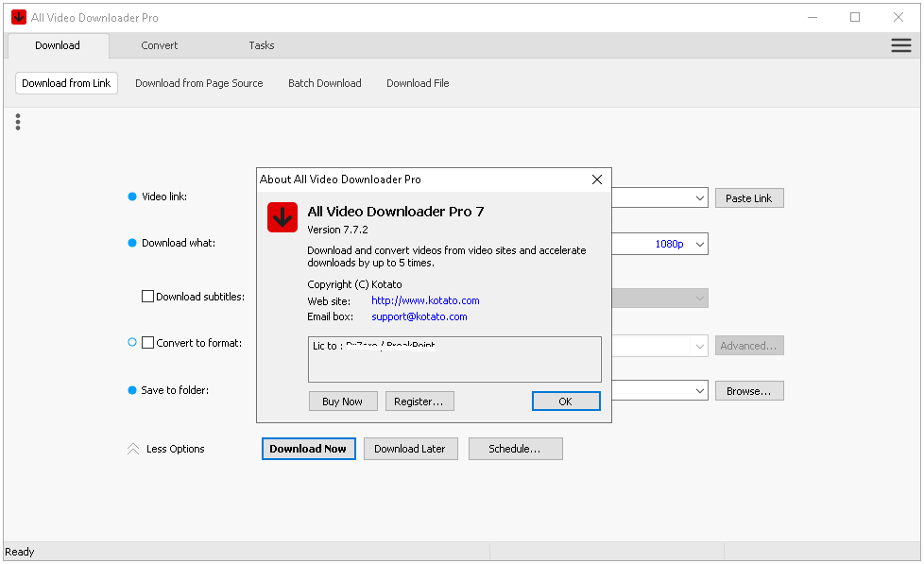Open the hamburger main menu
The image size is (924, 564).
point(900,45)
